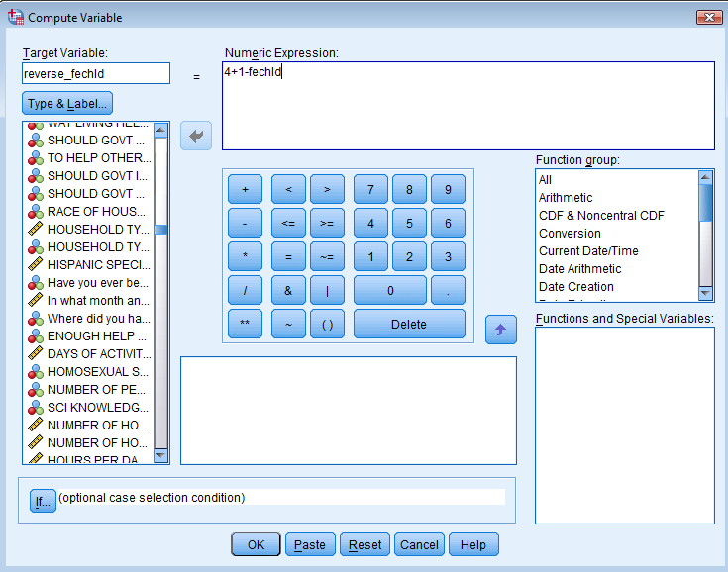Click the up arrow to insert function
Viewport: 728px width, 572px height.
tap(500, 330)
